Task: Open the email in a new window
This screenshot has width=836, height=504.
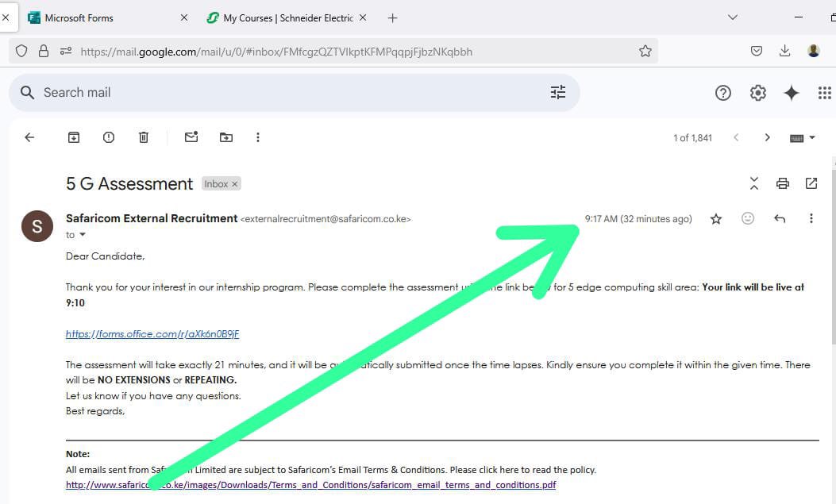Action: coord(811,183)
